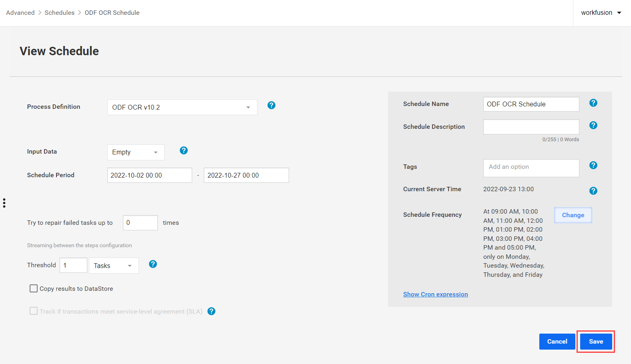Navigate to Schedules breadcrumb
The width and height of the screenshot is (631, 364).
pyautogui.click(x=60, y=13)
